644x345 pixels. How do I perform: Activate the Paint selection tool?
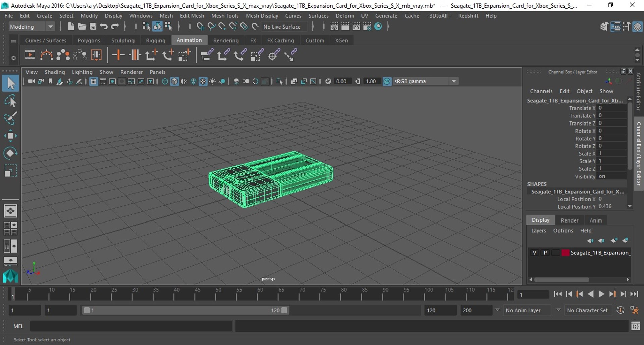pos(10,118)
